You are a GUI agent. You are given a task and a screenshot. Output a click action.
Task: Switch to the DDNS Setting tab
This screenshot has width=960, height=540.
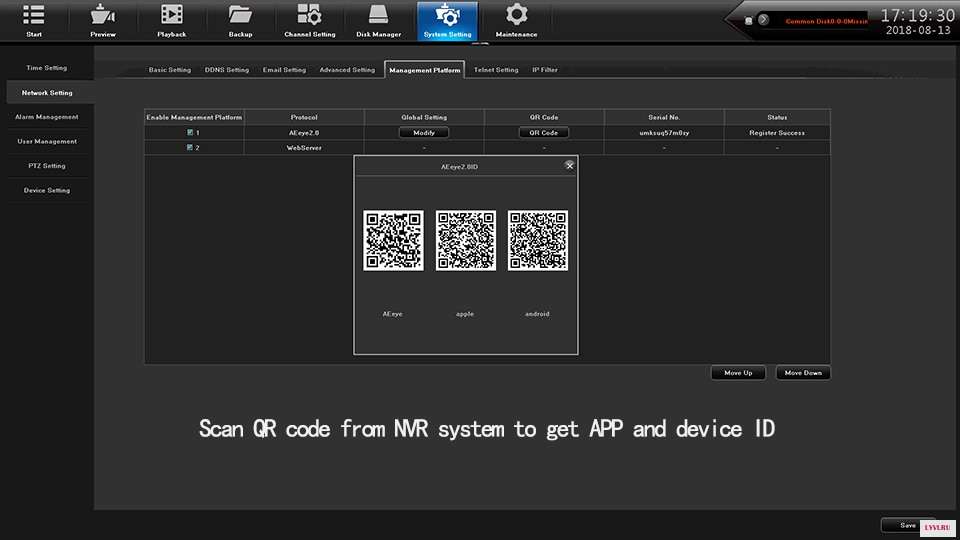point(227,70)
